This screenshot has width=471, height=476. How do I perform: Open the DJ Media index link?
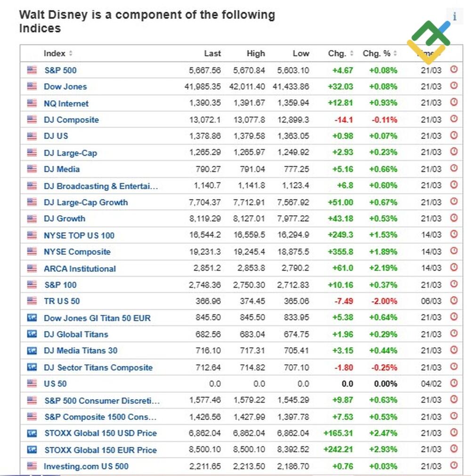click(x=62, y=169)
